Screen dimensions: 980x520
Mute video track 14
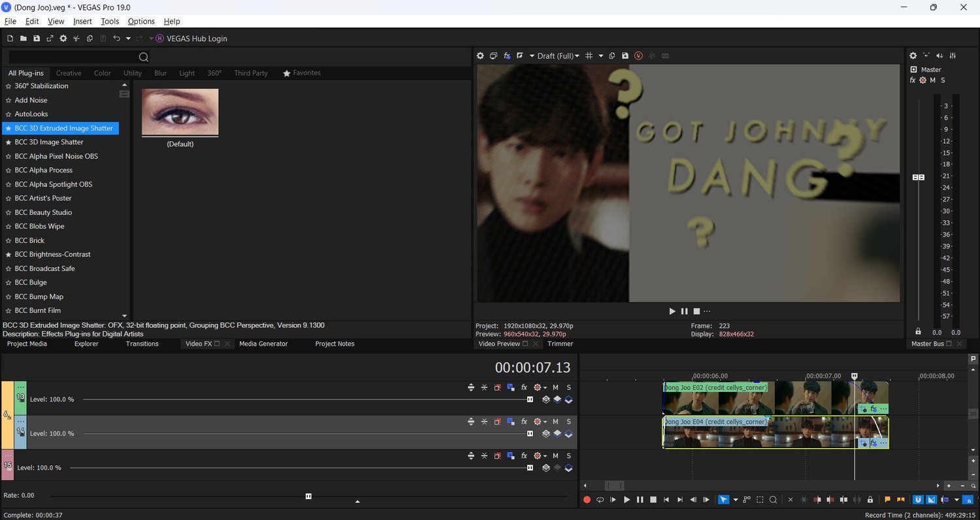pyautogui.click(x=555, y=421)
